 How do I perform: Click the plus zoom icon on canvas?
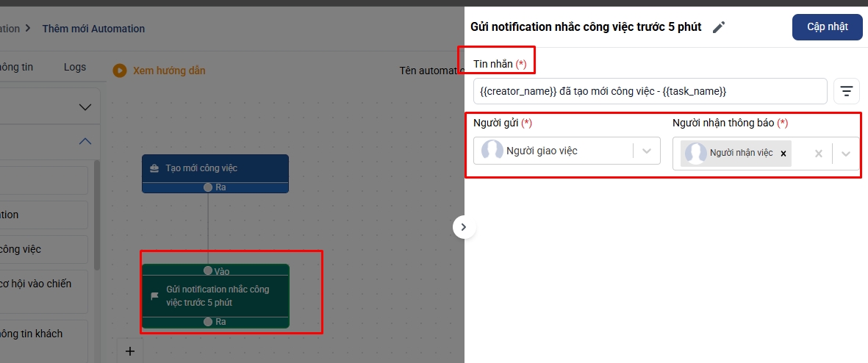(130, 351)
